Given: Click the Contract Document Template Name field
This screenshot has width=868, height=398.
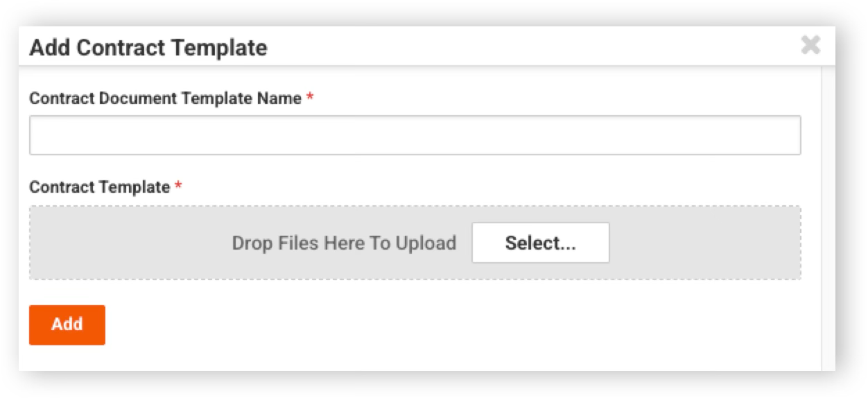Looking at the screenshot, I should pos(415,135).
